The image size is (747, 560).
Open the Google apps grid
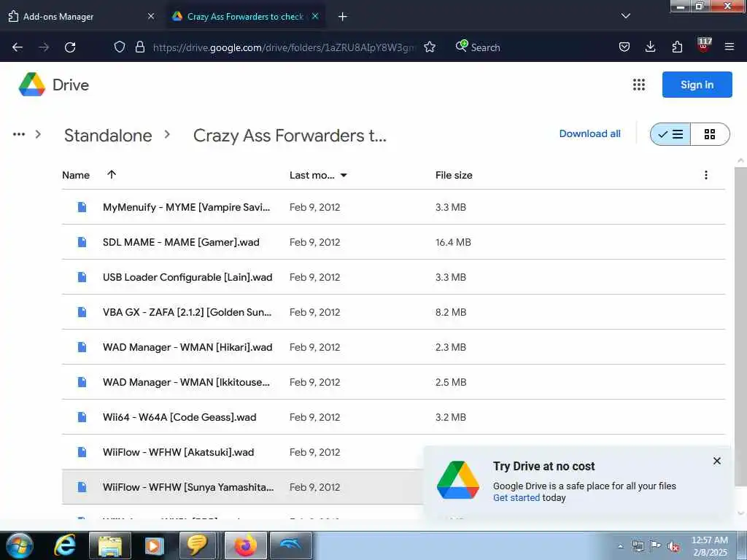[639, 85]
